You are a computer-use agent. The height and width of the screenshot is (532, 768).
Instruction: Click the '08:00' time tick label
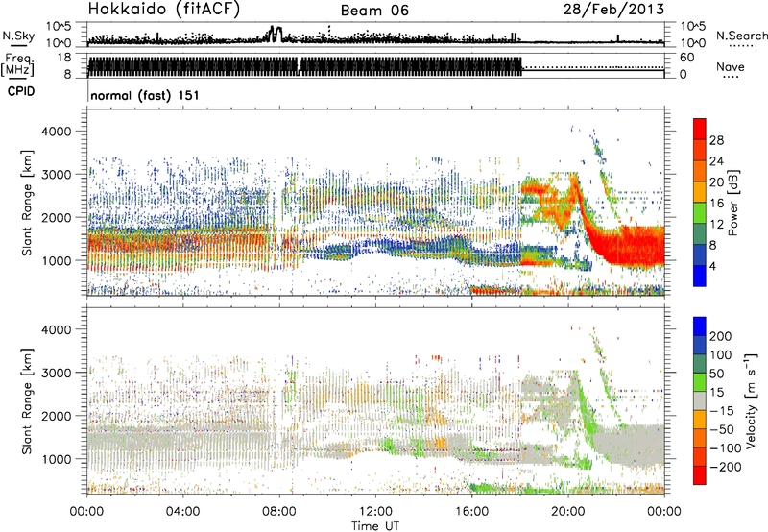pyautogui.click(x=279, y=512)
